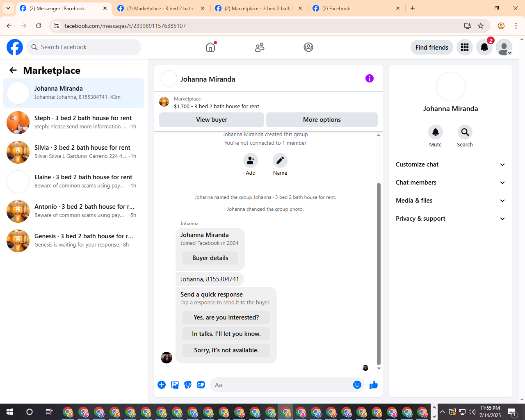Open Buyer details for Johanna Miranda
The width and height of the screenshot is (525, 420).
[210, 258]
